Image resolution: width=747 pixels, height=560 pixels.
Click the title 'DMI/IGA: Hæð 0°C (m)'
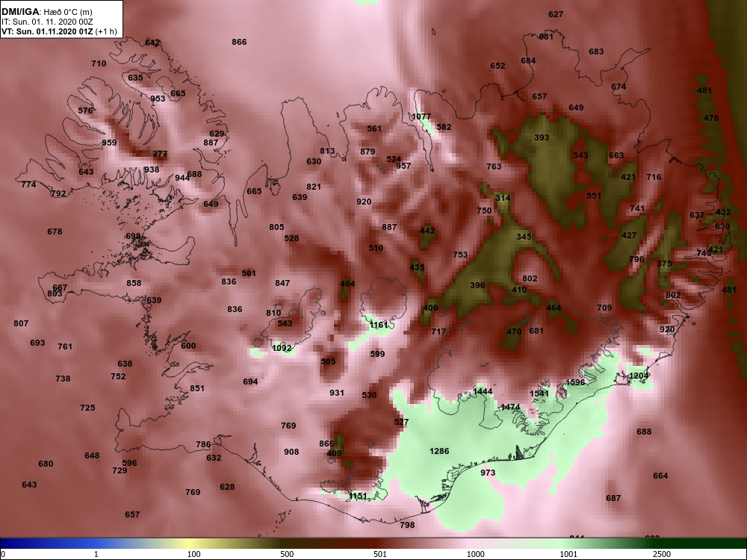46,12
